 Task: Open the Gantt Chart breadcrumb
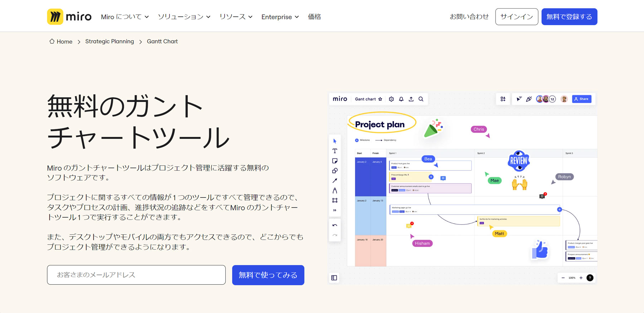[x=162, y=41]
